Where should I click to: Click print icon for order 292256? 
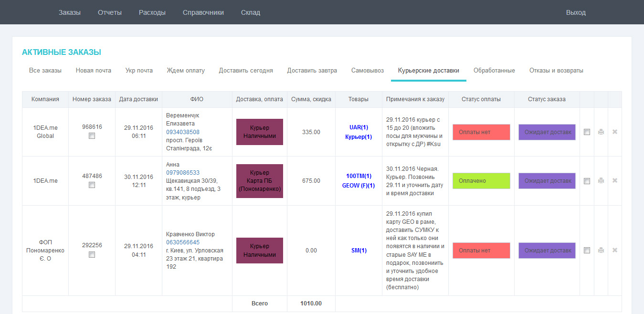click(x=601, y=250)
